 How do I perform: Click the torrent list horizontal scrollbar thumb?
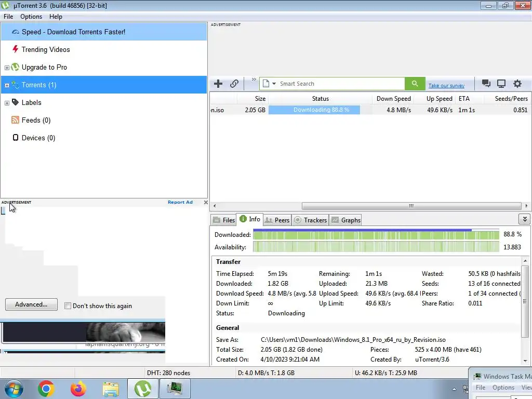(x=411, y=206)
